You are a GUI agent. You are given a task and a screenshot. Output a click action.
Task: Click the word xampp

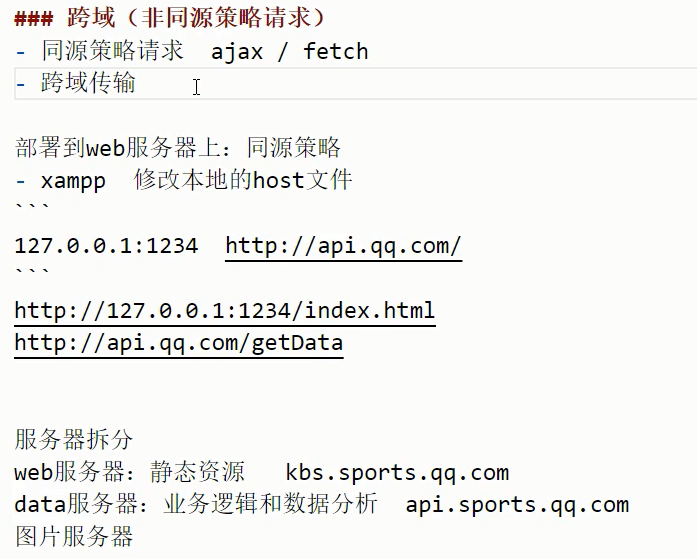73,181
